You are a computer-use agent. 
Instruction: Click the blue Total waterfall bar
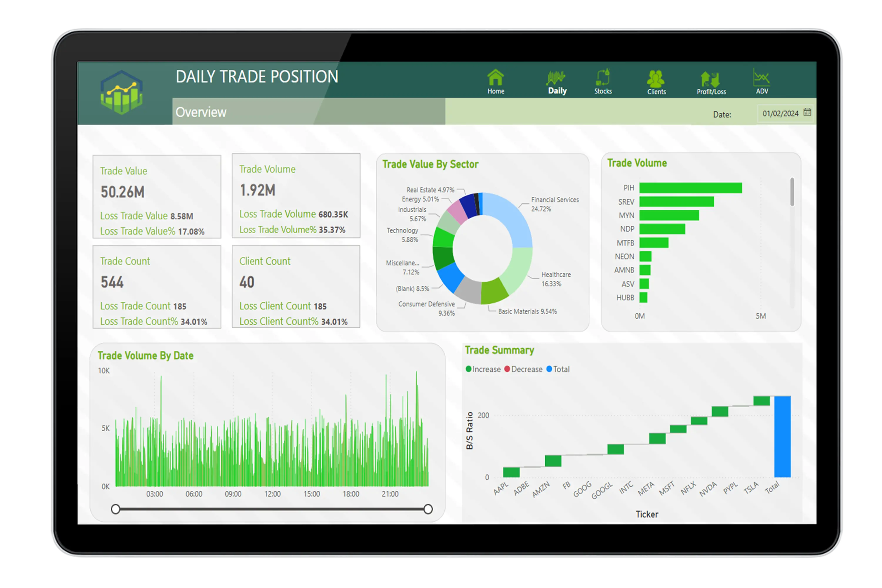point(782,437)
